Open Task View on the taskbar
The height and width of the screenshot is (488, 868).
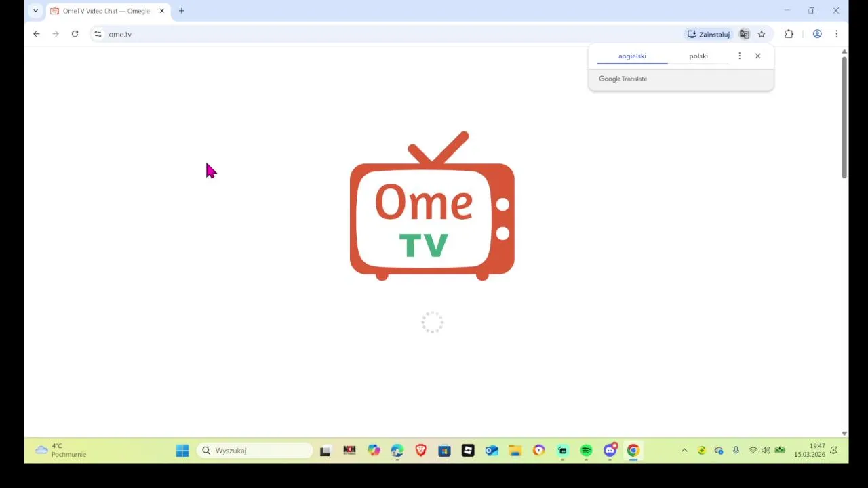click(325, 451)
